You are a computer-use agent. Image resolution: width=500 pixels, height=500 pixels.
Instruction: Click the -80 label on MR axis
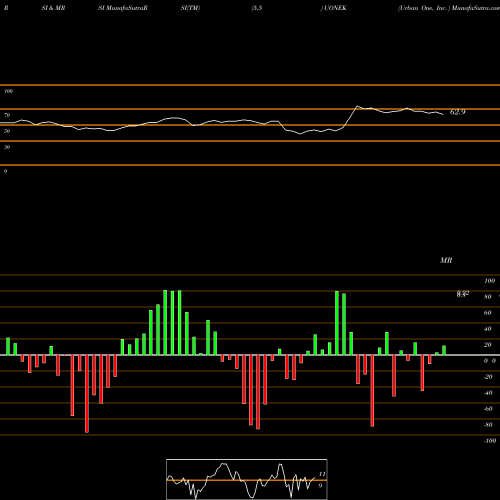pyautogui.click(x=488, y=425)
